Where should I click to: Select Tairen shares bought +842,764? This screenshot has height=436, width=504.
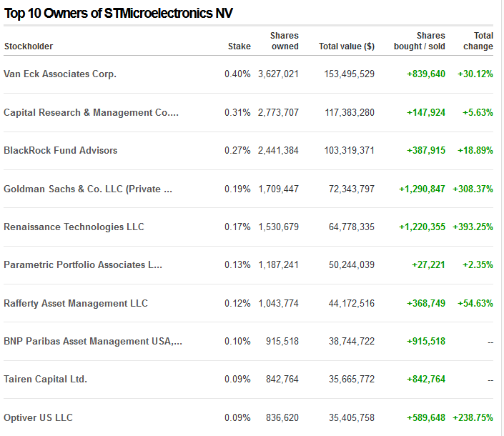(426, 379)
